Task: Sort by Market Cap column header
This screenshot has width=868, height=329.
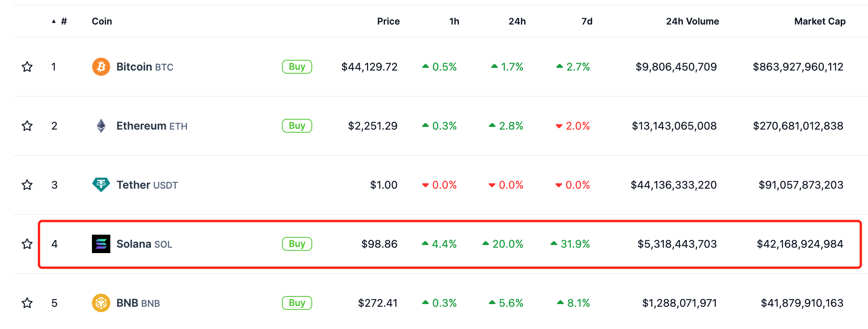Action: pos(819,21)
